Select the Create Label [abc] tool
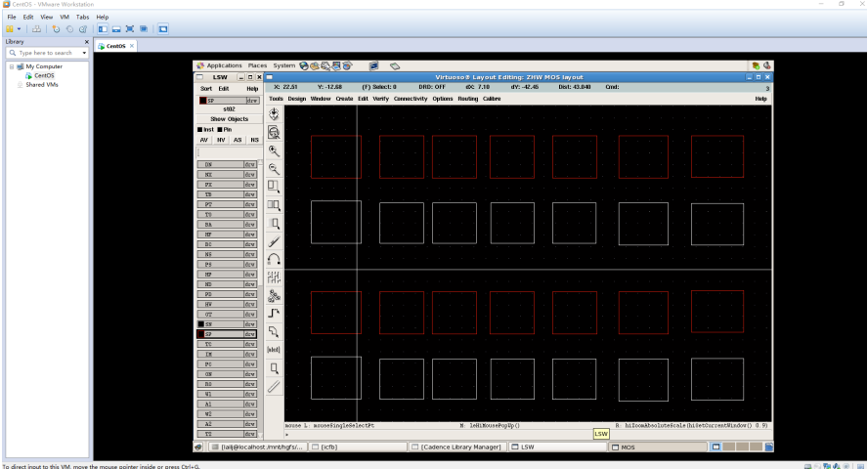 coord(274,350)
